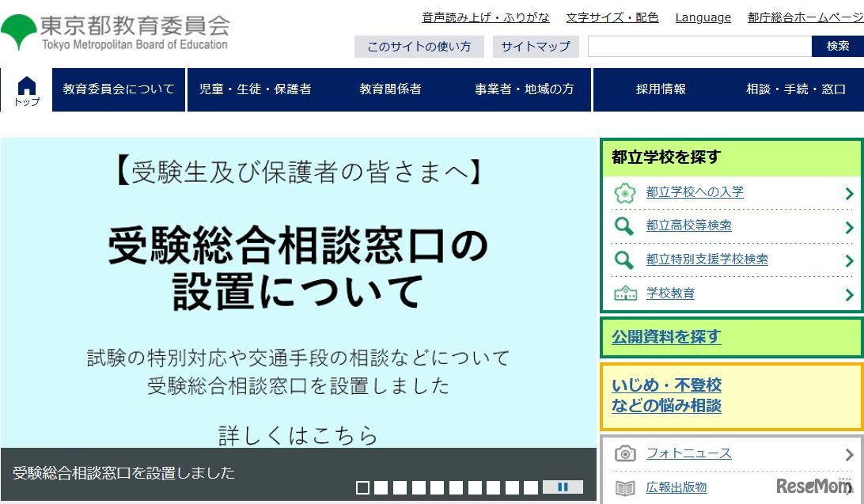Click the 都立学校を探す heading
Viewport: 864px width, 504px height.
pos(666,157)
